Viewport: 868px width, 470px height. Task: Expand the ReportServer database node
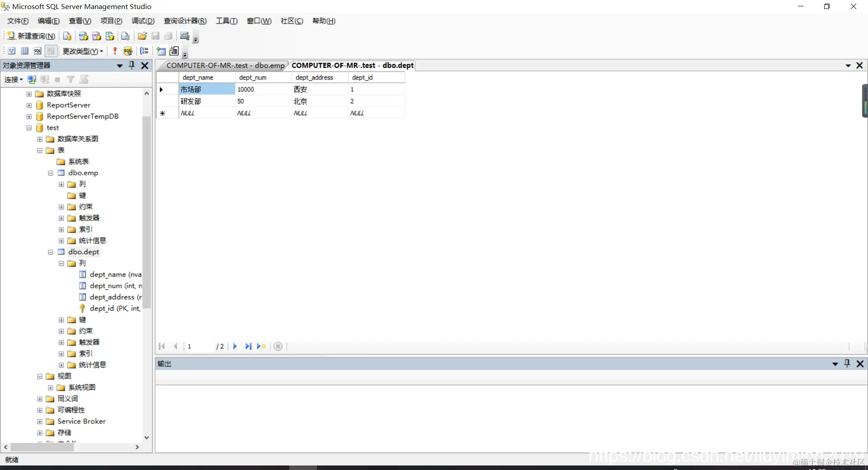coord(29,105)
